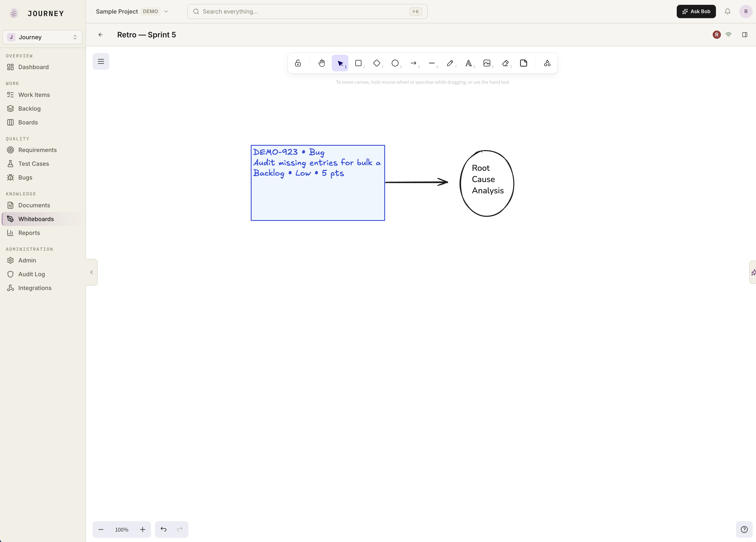Select the Eraser tool
The width and height of the screenshot is (756, 542).
(x=505, y=63)
